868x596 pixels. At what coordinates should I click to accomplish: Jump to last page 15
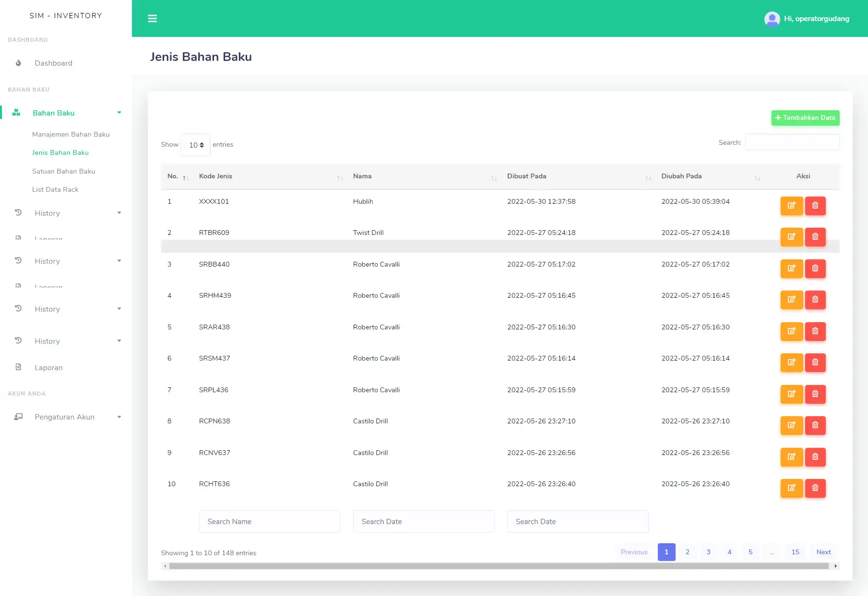pyautogui.click(x=795, y=552)
